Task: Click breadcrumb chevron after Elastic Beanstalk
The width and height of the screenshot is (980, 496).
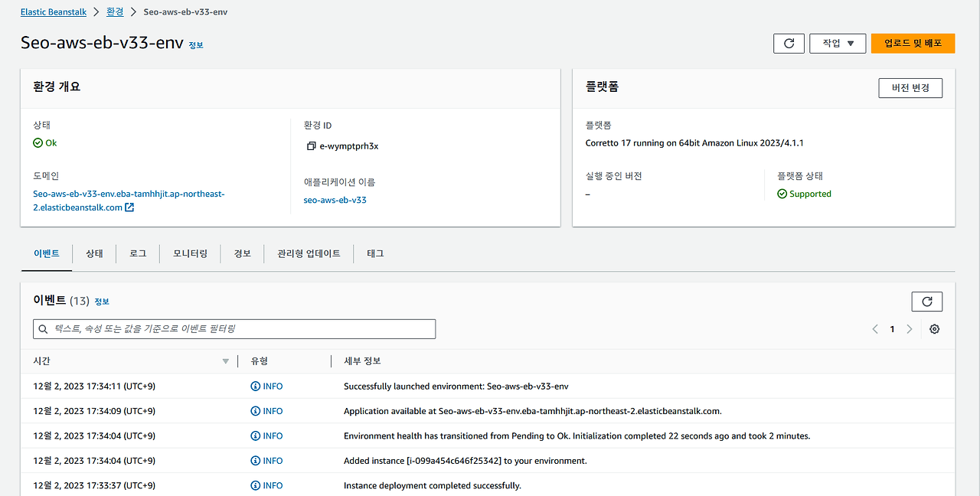Action: coord(96,12)
